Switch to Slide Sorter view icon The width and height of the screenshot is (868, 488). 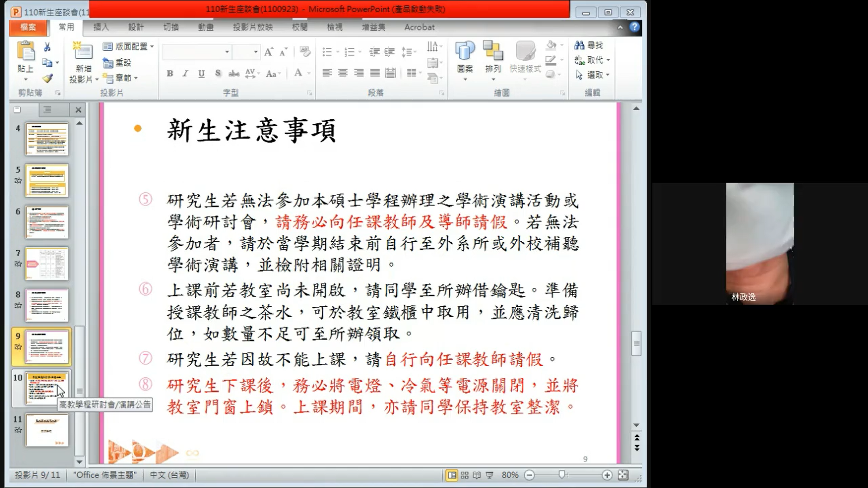464,475
